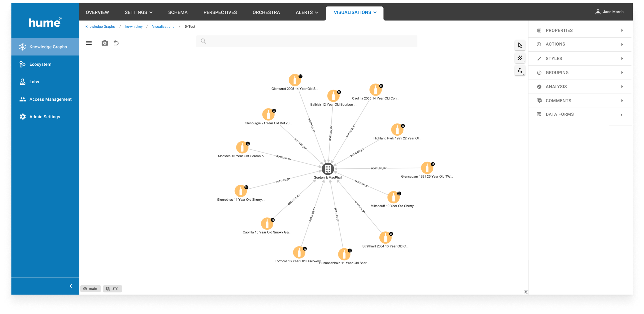Click the three-dots cluster tool
This screenshot has width=644, height=314.
tap(520, 71)
